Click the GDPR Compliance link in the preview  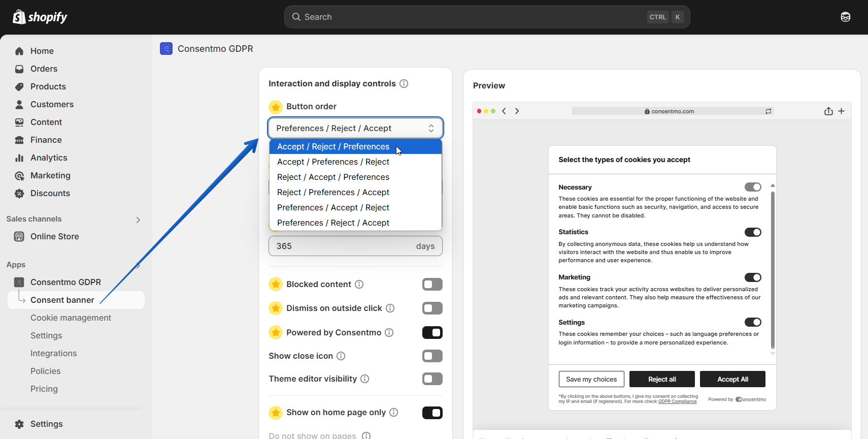(677, 401)
